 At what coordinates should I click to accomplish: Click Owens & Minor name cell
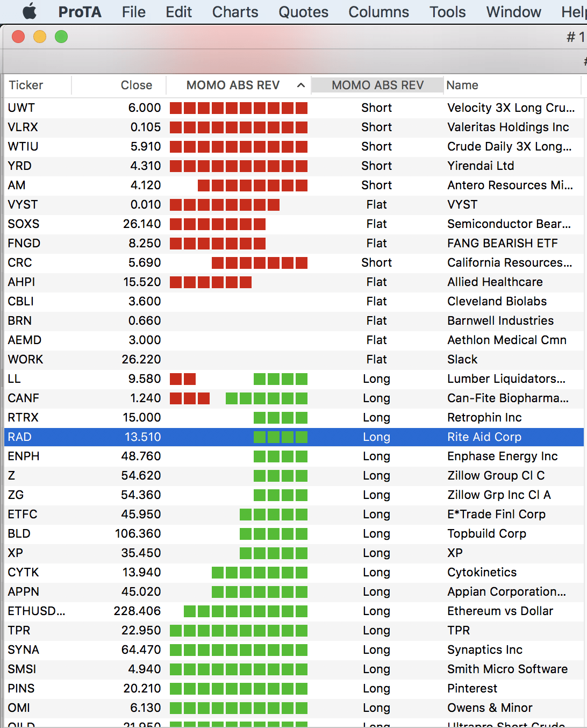pos(490,708)
